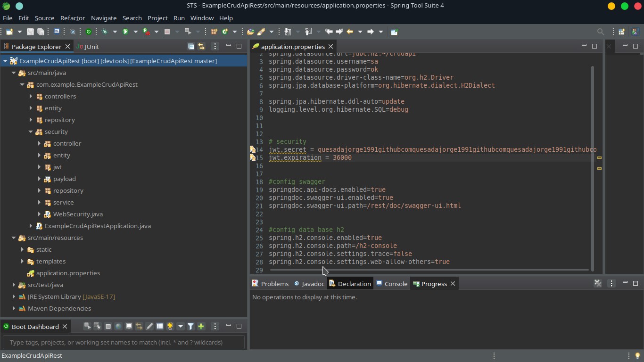Expand the controllers package
This screenshot has width=644, height=362.
click(x=31, y=96)
